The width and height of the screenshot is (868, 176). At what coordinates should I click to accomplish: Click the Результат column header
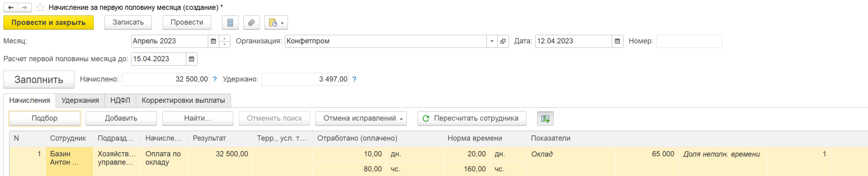[x=220, y=138]
